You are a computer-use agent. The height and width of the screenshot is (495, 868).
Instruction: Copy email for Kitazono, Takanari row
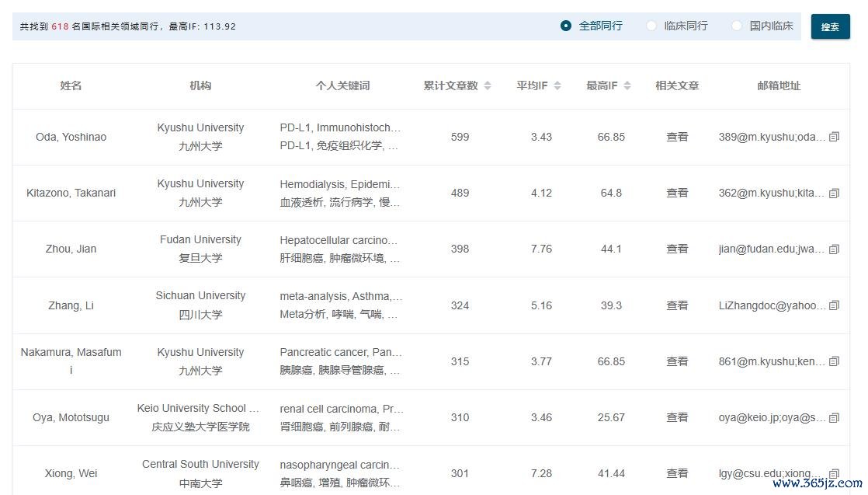835,193
